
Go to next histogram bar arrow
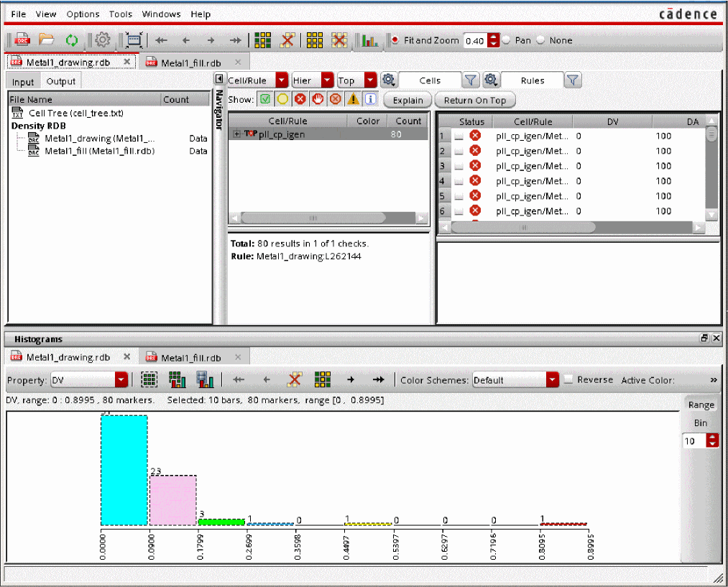pos(351,379)
